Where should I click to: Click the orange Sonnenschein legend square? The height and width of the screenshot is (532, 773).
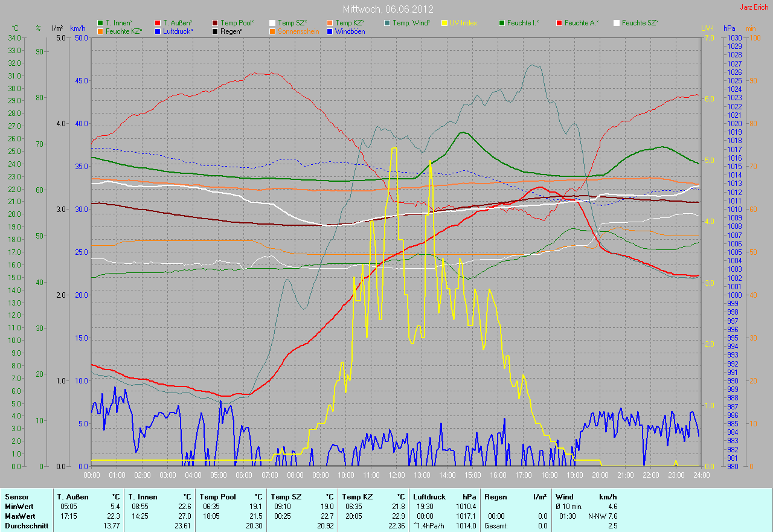pyautogui.click(x=272, y=31)
